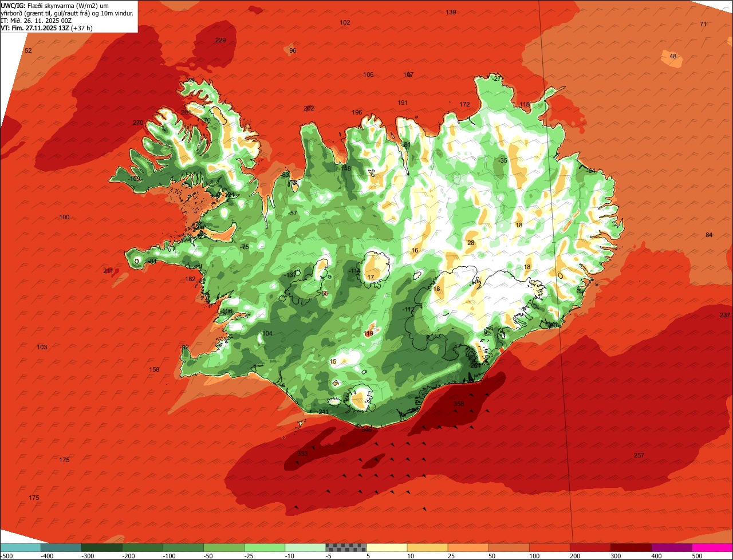Click the flux value 202 on the map
The image size is (733, 560).
click(x=309, y=108)
